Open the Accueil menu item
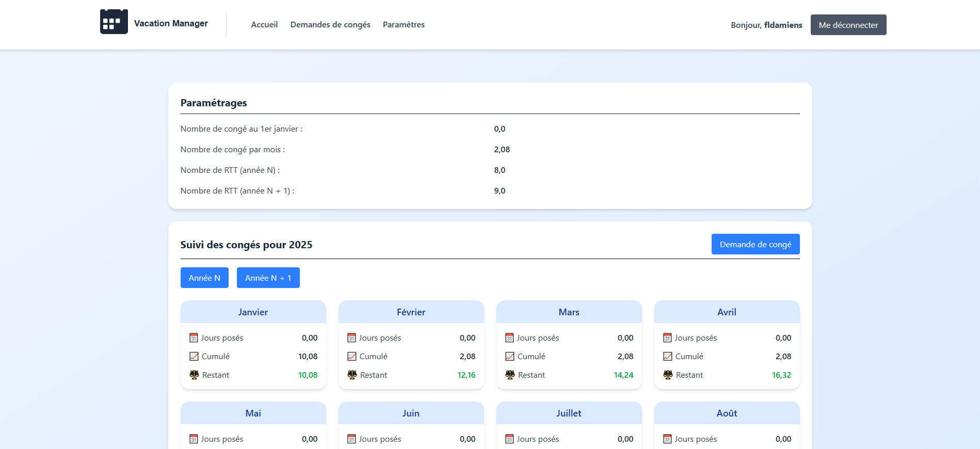The width and height of the screenshot is (980, 449). click(264, 25)
